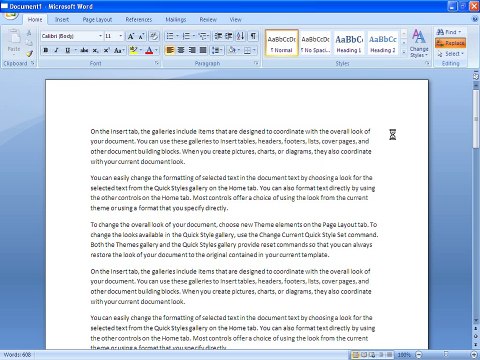Apply the red font color
Screen dimensions: 480x360
149,50
